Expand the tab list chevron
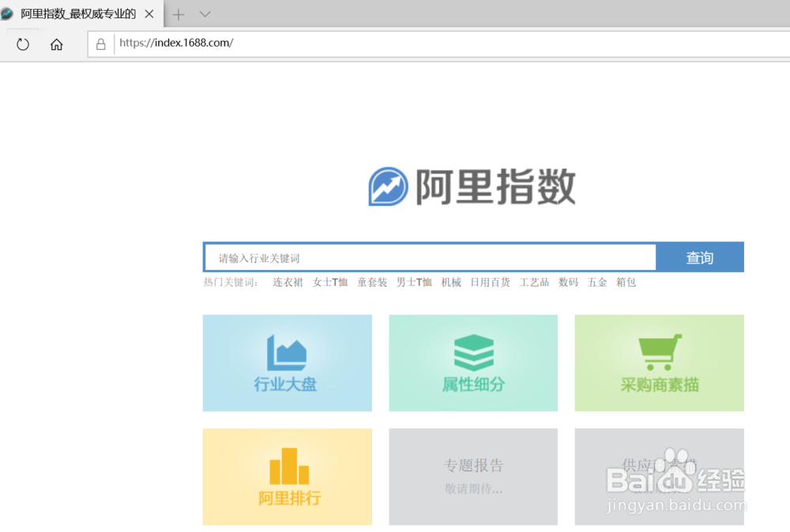This screenshot has width=790, height=532. coord(205,14)
